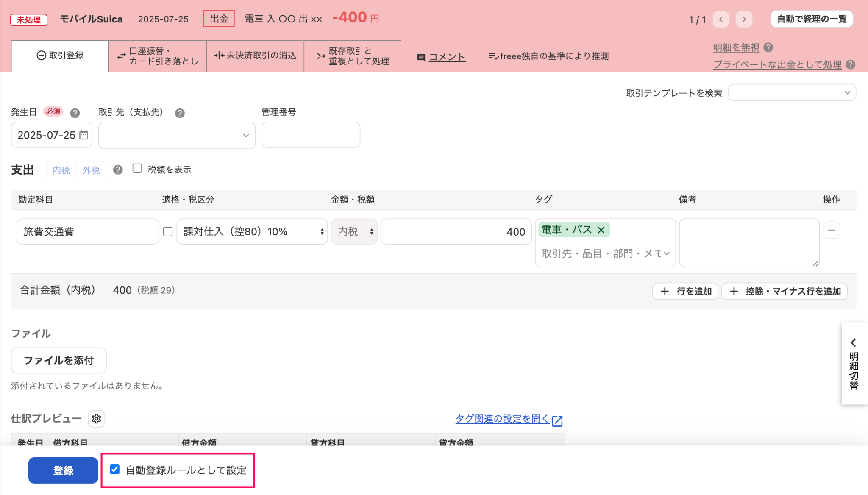This screenshot has width=868, height=495.
Task: Click the 登録 button
Action: point(63,470)
